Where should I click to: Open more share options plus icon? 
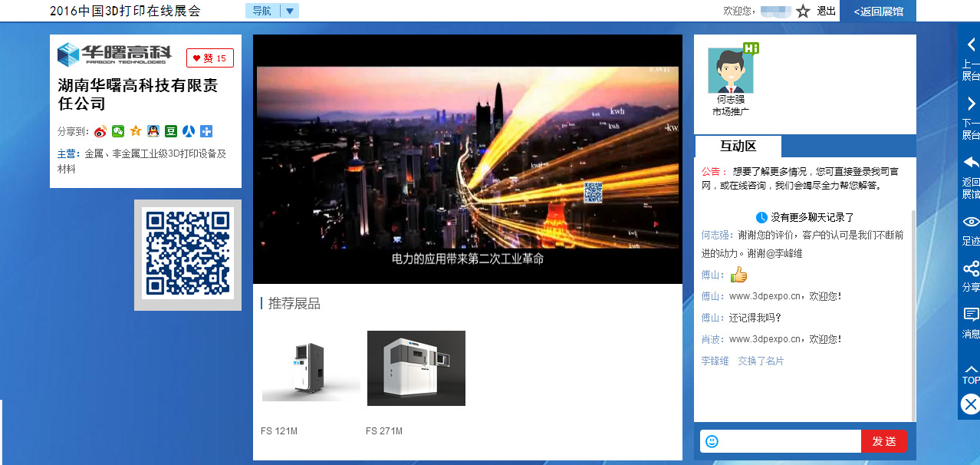click(x=206, y=131)
